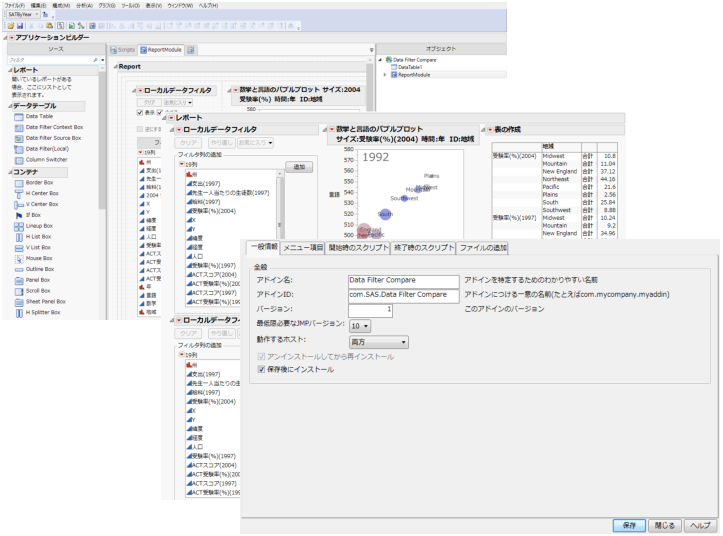Collapse the データテーブル section
723x536 pixels.
pyautogui.click(x=10, y=106)
